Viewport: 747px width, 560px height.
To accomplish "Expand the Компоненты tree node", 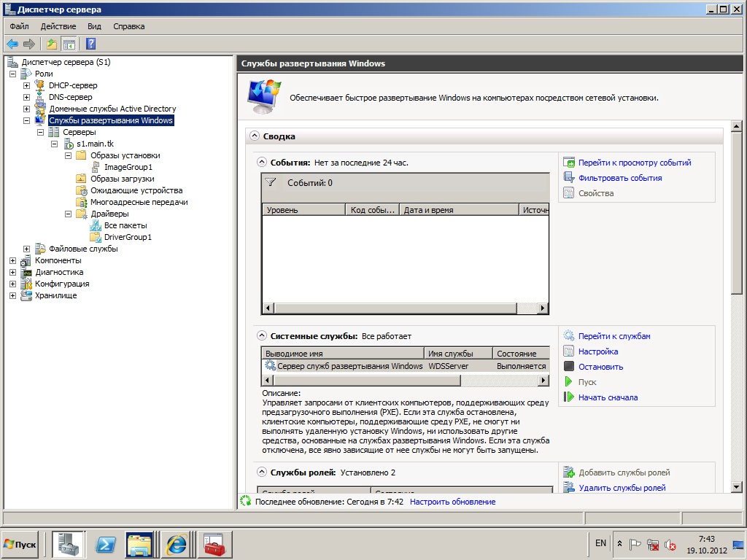I will 13,260.
